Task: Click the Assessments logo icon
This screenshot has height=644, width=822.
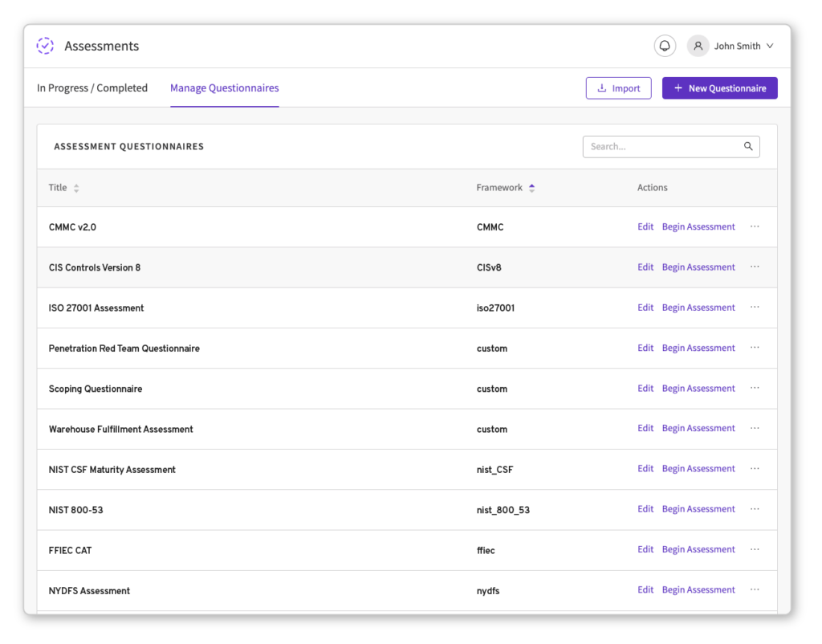Action: (46, 46)
